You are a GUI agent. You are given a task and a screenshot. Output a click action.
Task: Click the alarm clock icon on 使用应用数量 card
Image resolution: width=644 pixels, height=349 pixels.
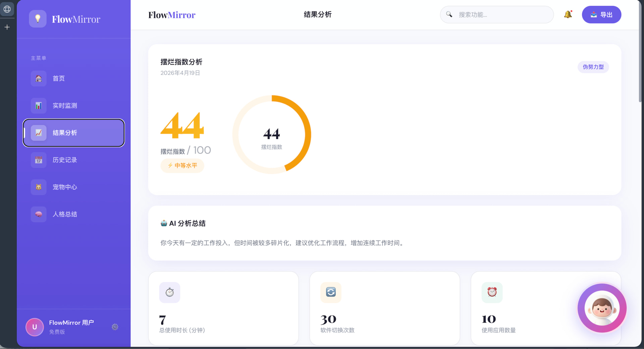pyautogui.click(x=492, y=292)
